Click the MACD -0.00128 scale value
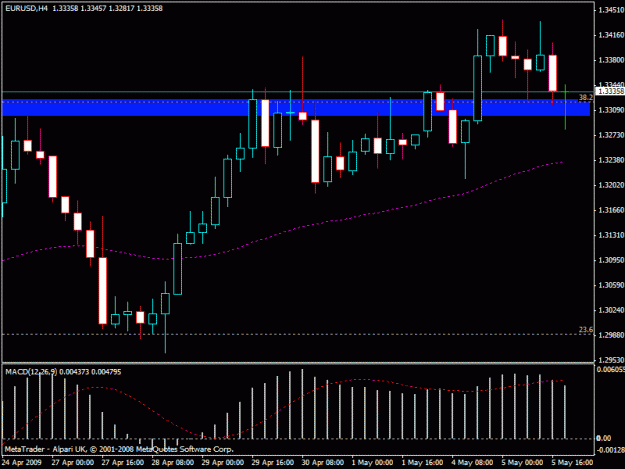625x469 pixels. (x=611, y=450)
